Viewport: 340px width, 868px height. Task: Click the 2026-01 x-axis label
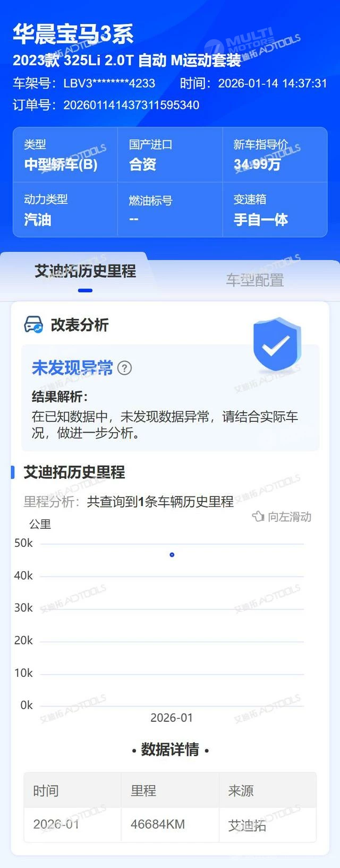coord(172,718)
